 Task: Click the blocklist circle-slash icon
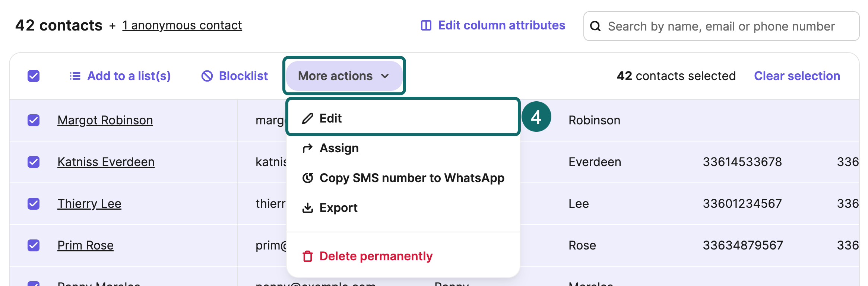[207, 76]
